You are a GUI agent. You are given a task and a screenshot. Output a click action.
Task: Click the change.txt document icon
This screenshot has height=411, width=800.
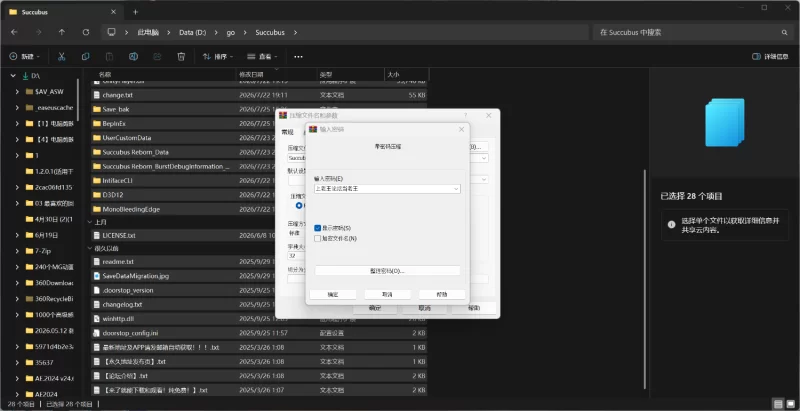97,95
